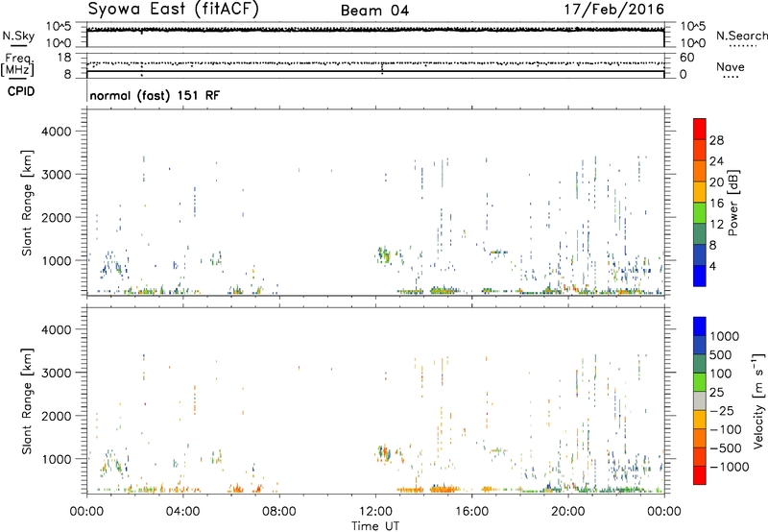Click the N.Sky noise trace in top panel
Screen dimensions: 768x532
click(x=375, y=30)
